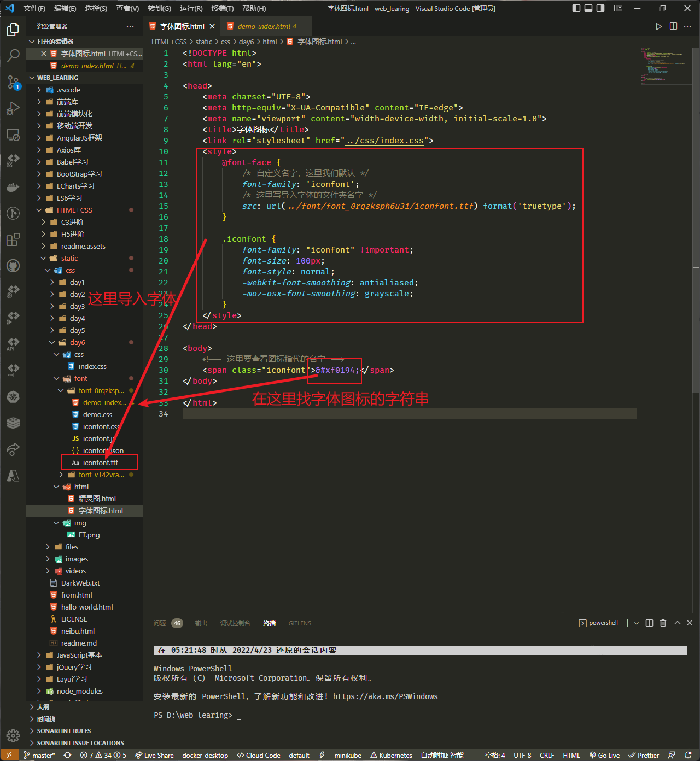Click the editor vertical scrollbar
The width and height of the screenshot is (700, 761).
(x=696, y=219)
